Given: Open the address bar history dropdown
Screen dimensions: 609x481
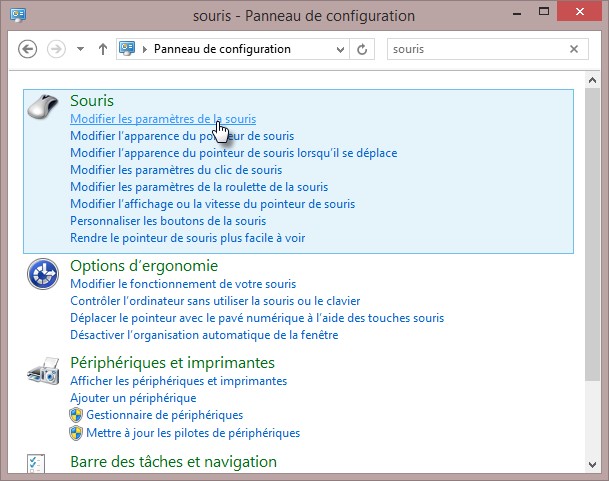Looking at the screenshot, I should (340, 49).
